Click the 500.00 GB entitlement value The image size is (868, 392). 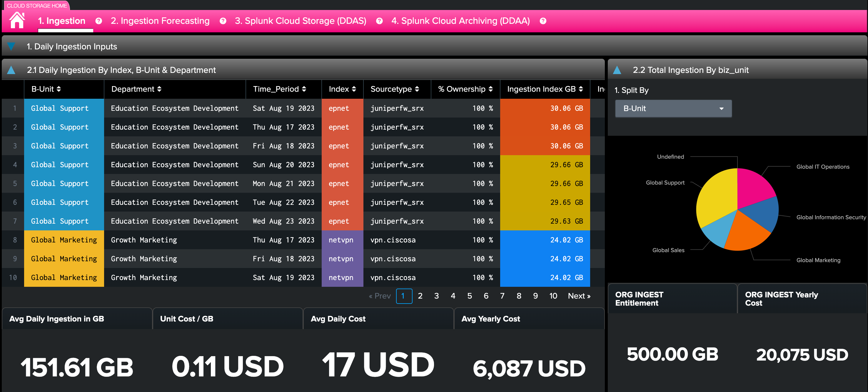click(x=672, y=354)
